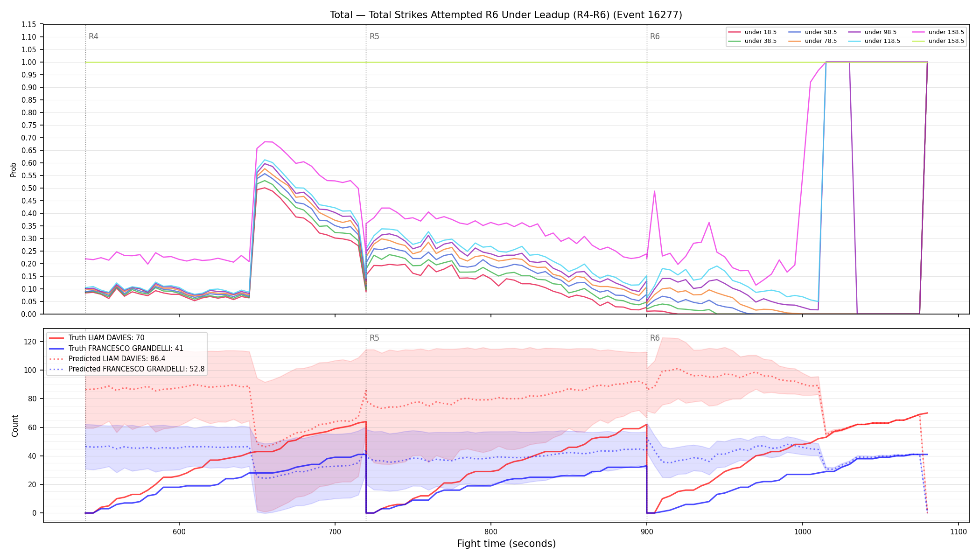980x560 pixels.
Task: Pick the 'under 98.5' legend label
Action: coord(881,32)
